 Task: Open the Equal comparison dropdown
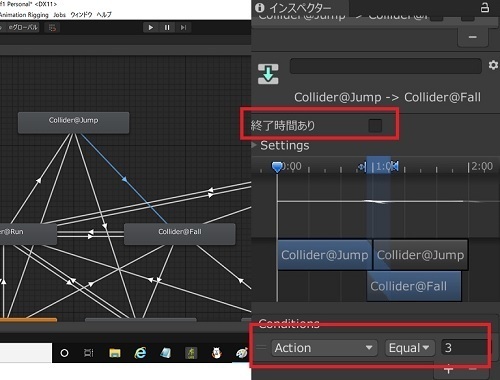[410, 348]
